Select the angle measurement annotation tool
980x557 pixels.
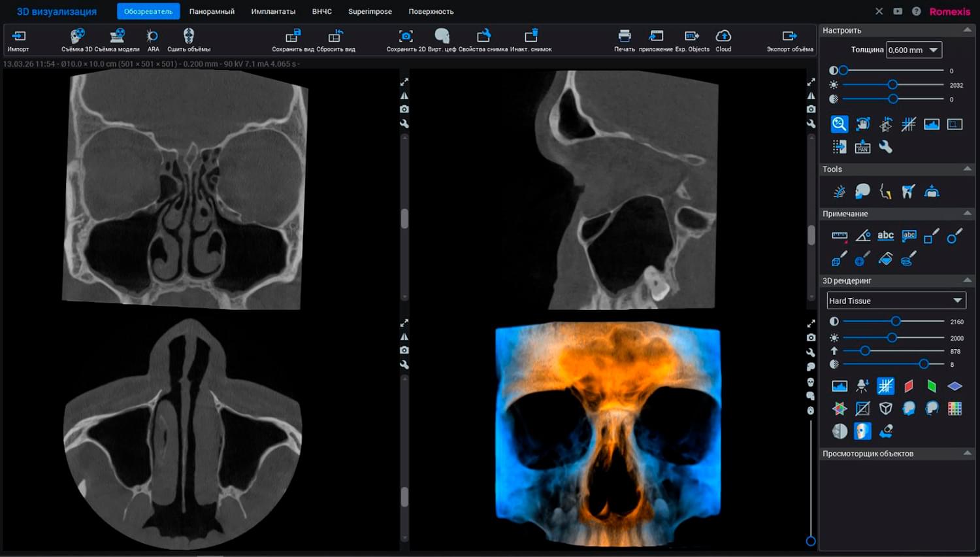862,236
